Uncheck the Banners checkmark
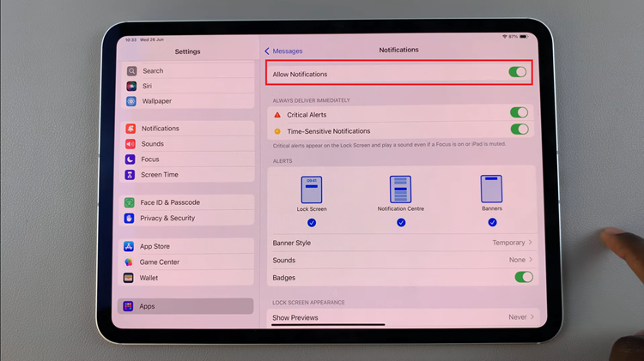Screen dimensions: 644x361 [x=493, y=222]
